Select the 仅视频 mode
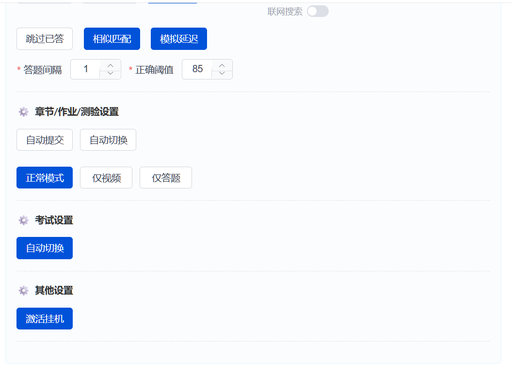 tap(106, 178)
